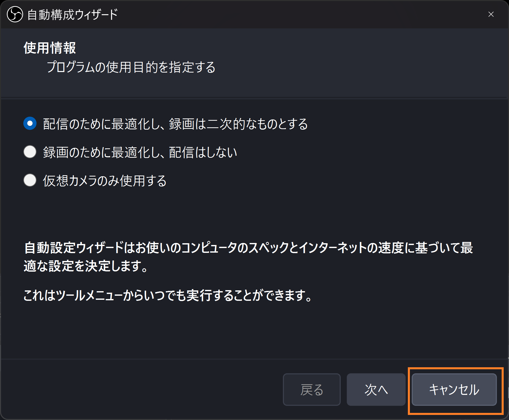Click the greyed-out 戻る button
This screenshot has height=420, width=509.
312,389
